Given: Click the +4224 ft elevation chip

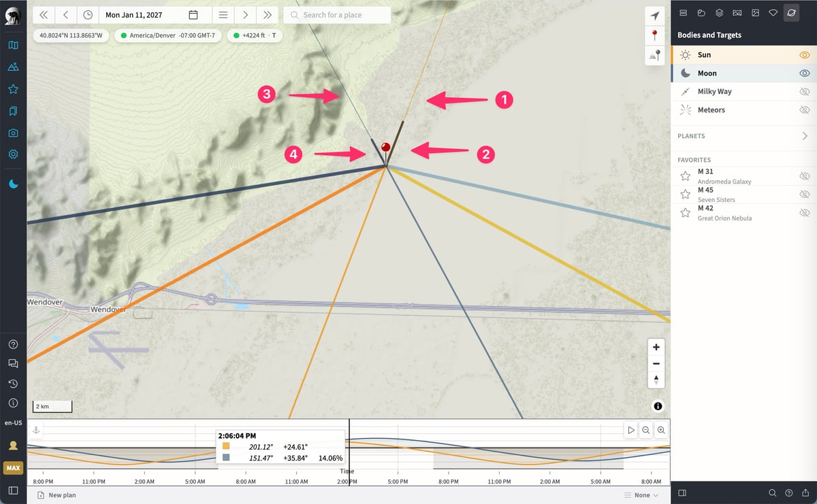Looking at the screenshot, I should pyautogui.click(x=255, y=35).
